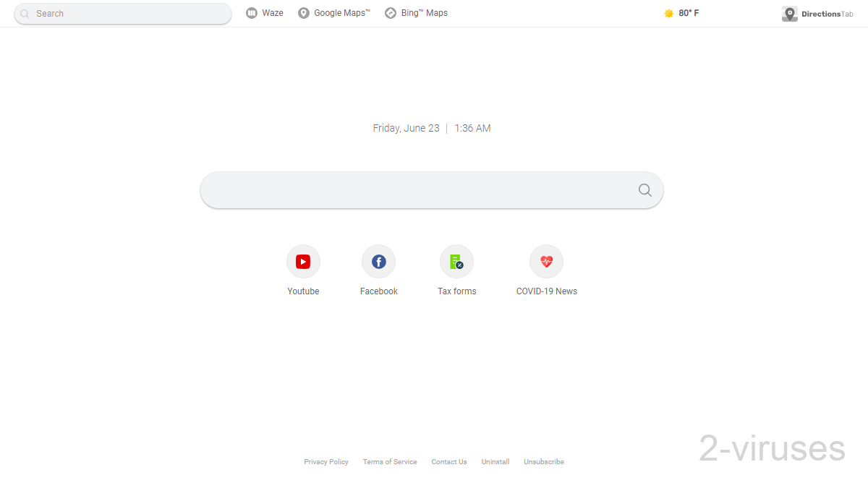Click the Tax forms shortcut icon
Viewport: 868px width, 483px height.
(x=456, y=261)
